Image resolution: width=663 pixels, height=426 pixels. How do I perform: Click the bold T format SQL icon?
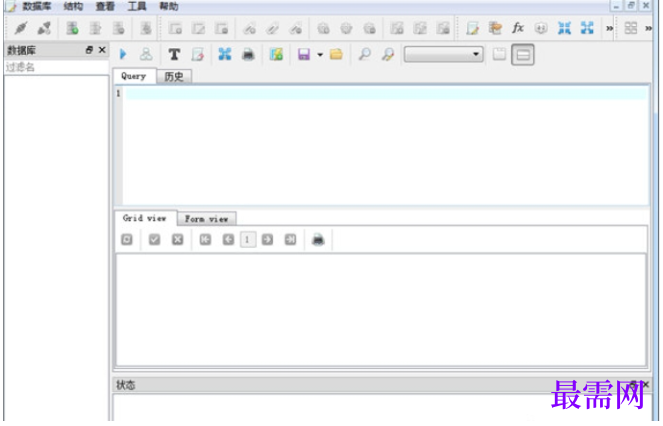174,54
